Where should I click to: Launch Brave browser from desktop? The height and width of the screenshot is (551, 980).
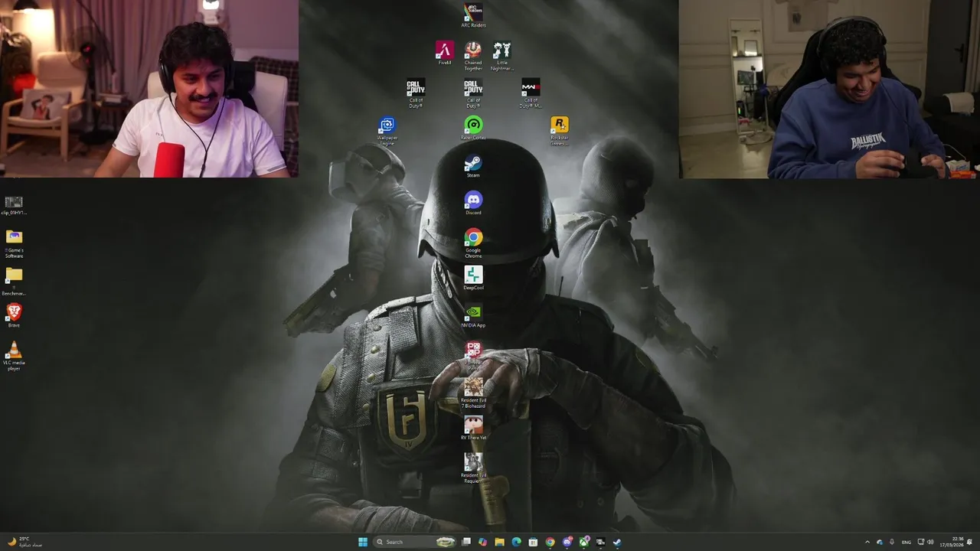click(14, 315)
